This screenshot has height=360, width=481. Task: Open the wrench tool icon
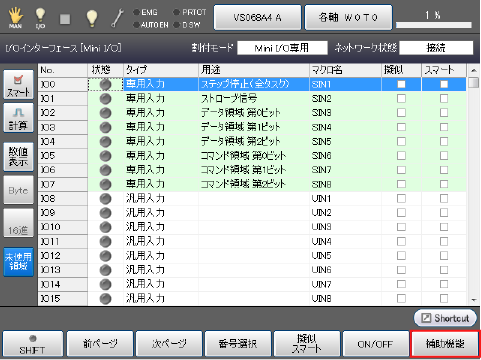point(117,18)
